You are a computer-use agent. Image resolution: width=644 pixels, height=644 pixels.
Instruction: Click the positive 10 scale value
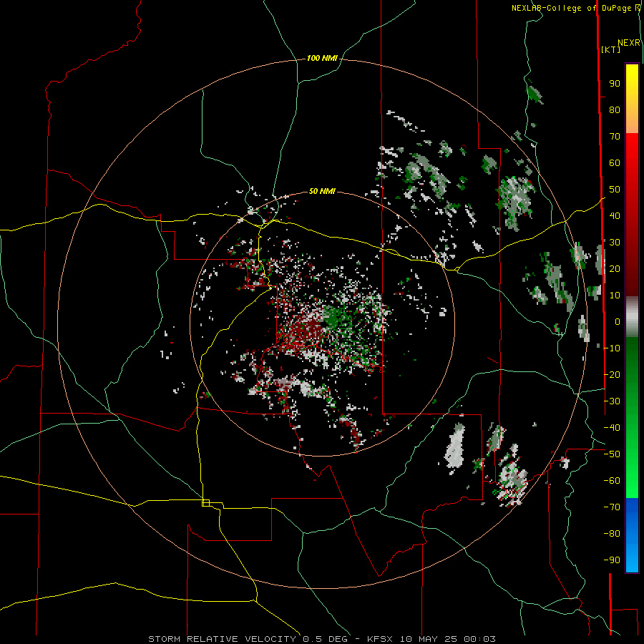pos(615,296)
